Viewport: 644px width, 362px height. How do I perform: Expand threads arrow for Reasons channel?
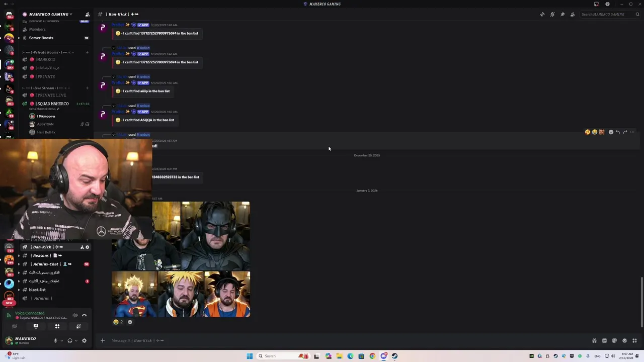[19, 255]
